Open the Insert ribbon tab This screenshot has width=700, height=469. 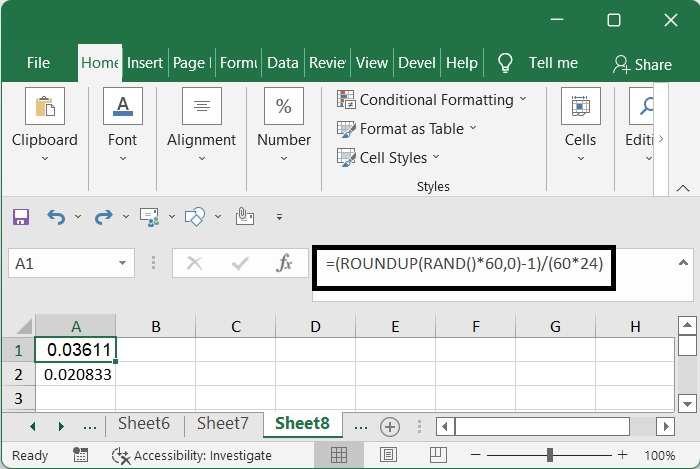[x=145, y=62]
